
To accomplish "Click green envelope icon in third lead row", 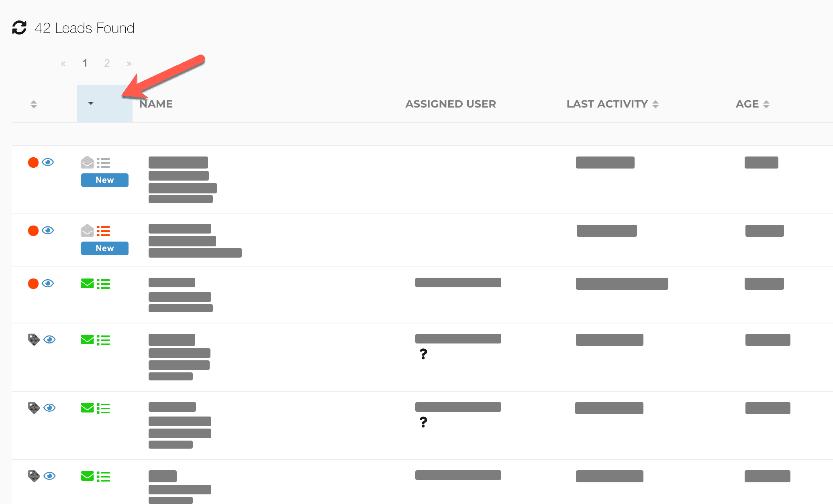I will (87, 284).
